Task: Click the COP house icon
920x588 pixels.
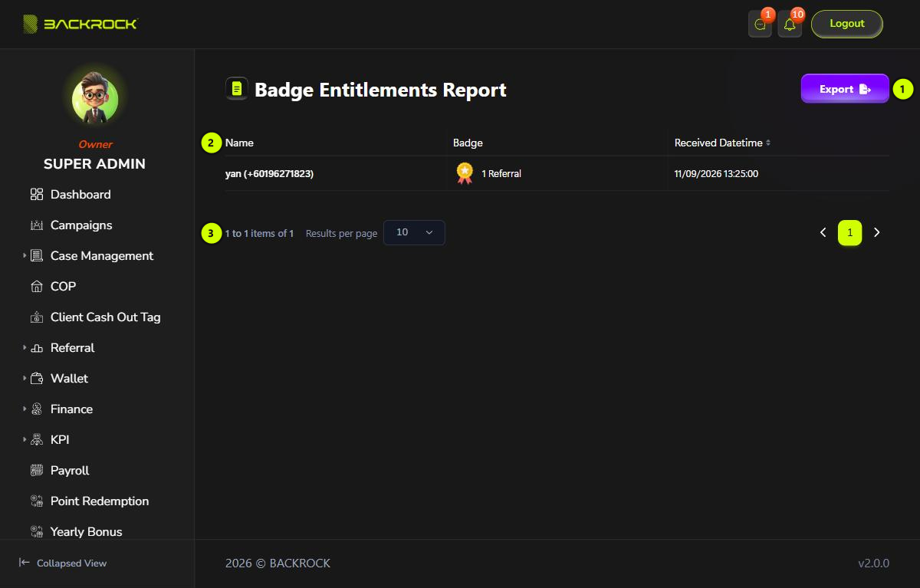Action: (x=37, y=287)
